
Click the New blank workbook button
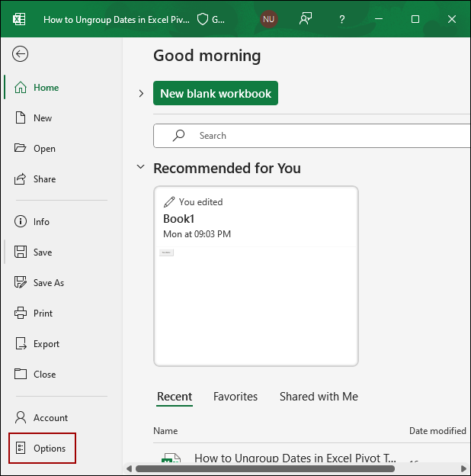(216, 93)
